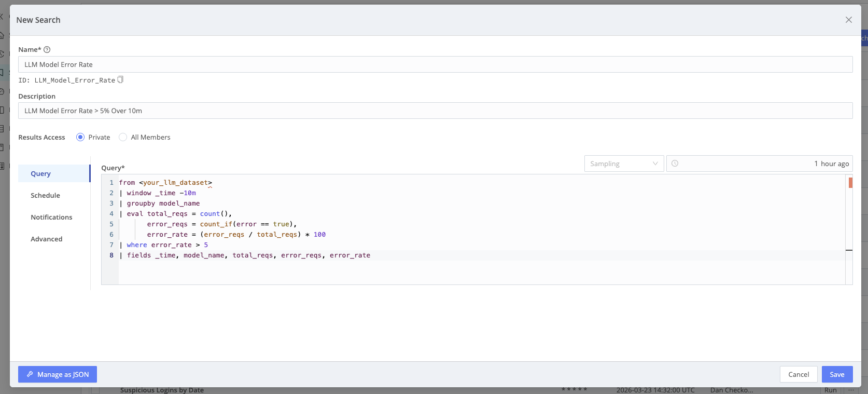Click the clock icon in time range field
This screenshot has height=394, width=868.
coord(675,164)
